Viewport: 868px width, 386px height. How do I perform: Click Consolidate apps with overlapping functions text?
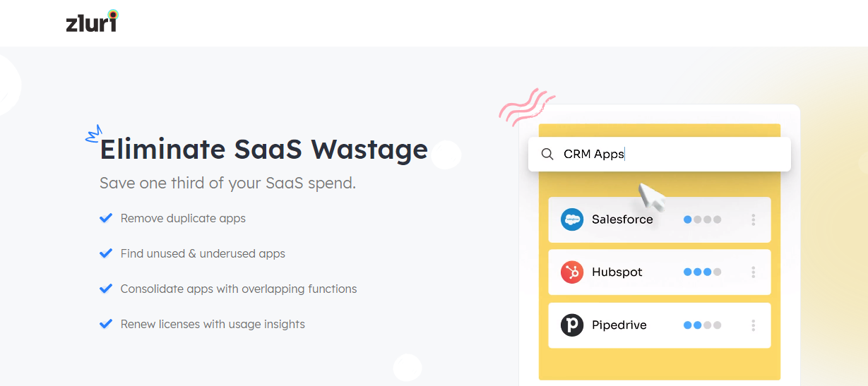(239, 289)
